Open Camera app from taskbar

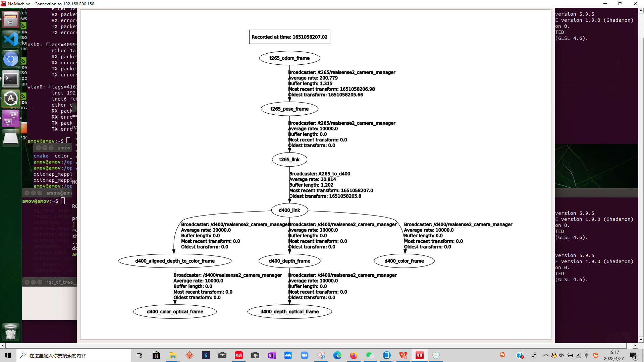tap(255, 355)
